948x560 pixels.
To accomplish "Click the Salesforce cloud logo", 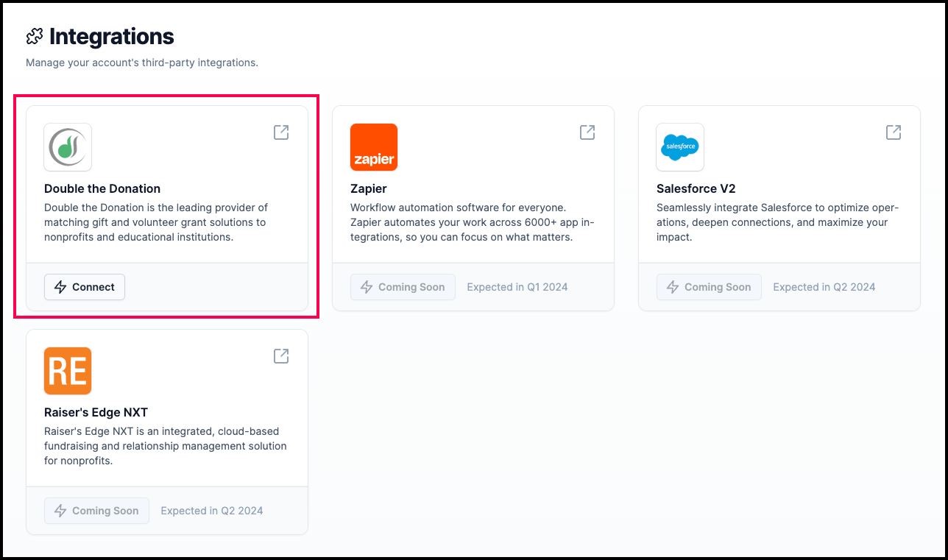I will pos(680,147).
